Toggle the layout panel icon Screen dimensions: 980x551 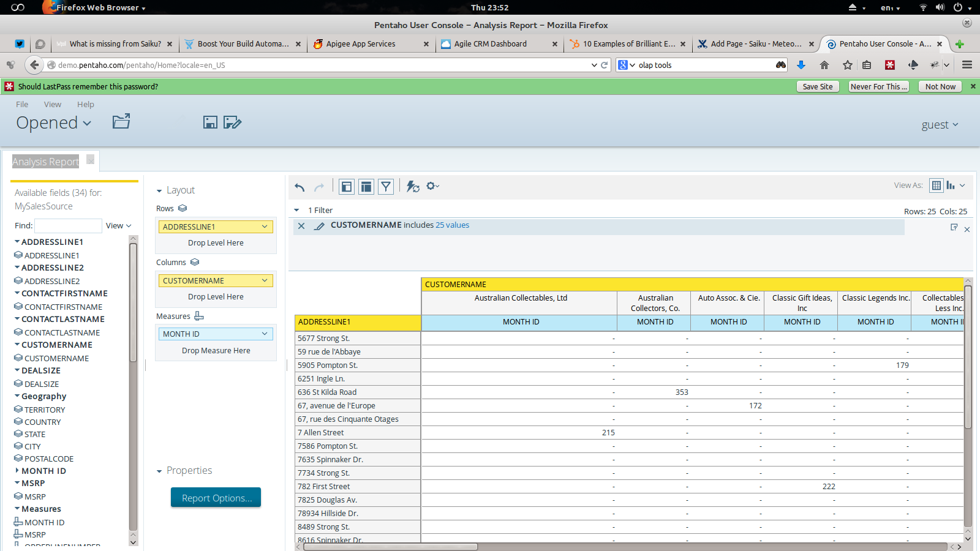366,187
